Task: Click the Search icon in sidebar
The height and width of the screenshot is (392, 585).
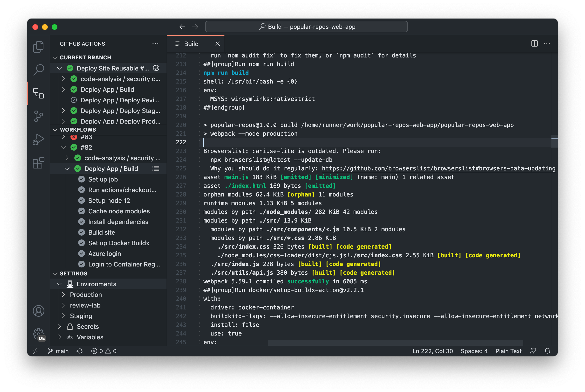Action: pos(38,69)
